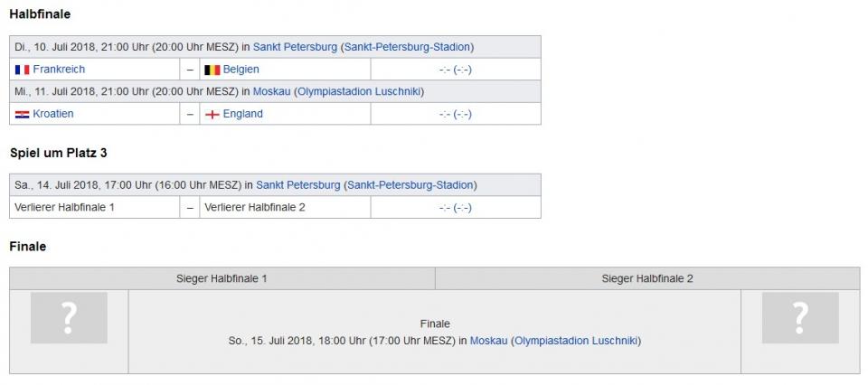Open Sankt-Petersburg-Stadion link in third place match
Viewport: 868px width, 385px height.
(410, 185)
